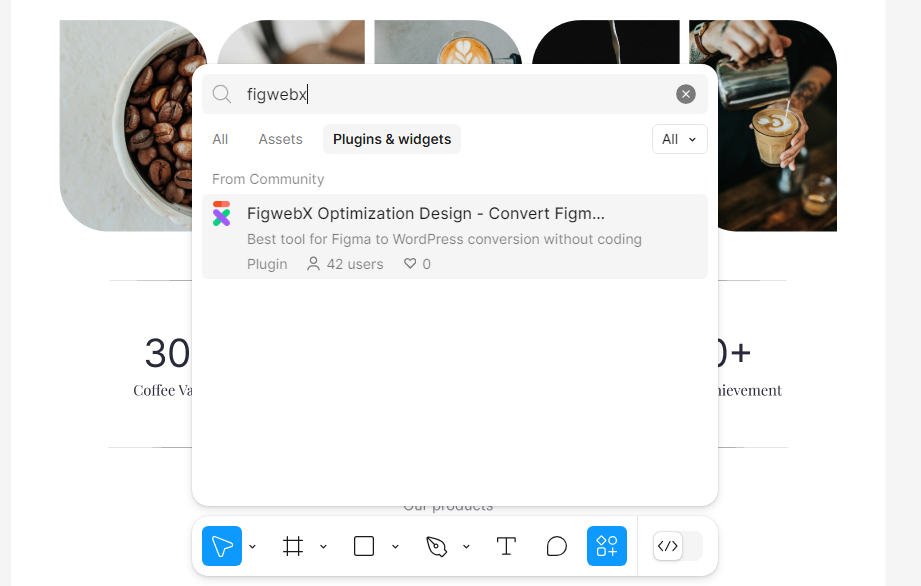Switch to the All tab
Viewport: 921px width, 586px height.
click(220, 139)
